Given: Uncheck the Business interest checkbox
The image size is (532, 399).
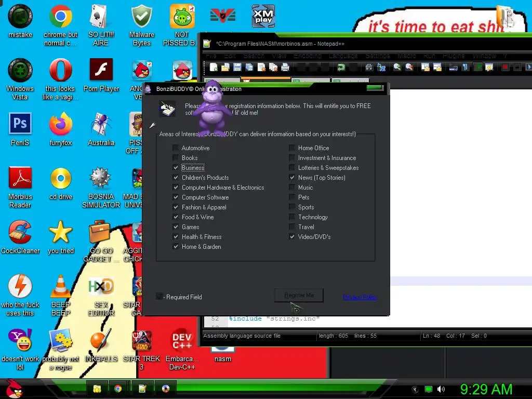Looking at the screenshot, I should [176, 168].
